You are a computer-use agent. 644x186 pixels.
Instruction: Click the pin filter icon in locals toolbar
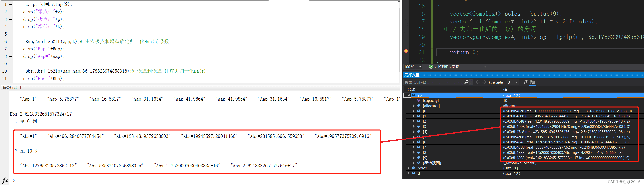525,82
